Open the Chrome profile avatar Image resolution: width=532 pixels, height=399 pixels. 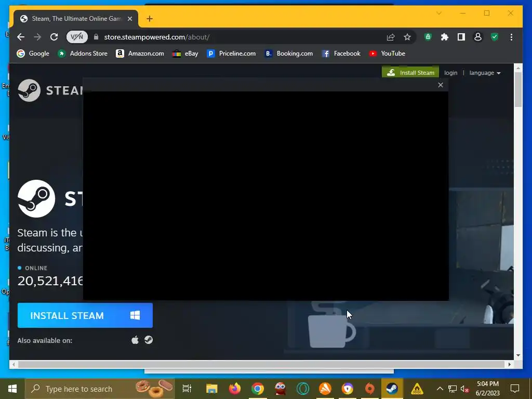(478, 37)
